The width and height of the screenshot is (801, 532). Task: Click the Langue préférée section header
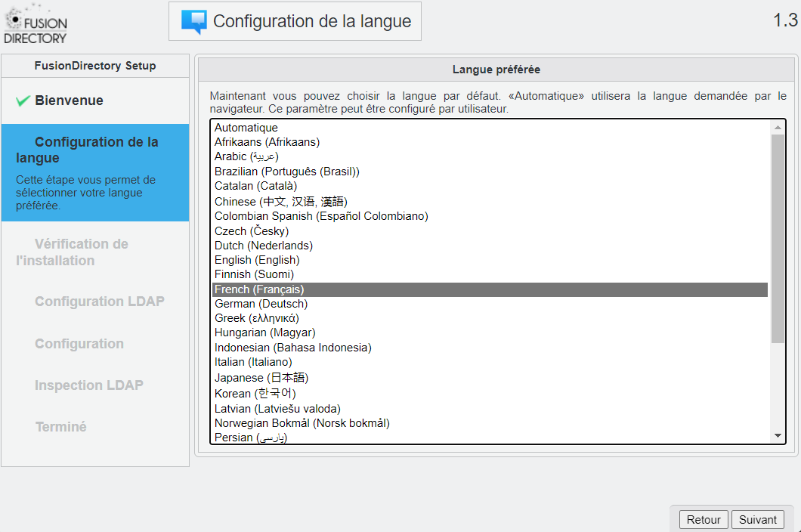point(496,70)
